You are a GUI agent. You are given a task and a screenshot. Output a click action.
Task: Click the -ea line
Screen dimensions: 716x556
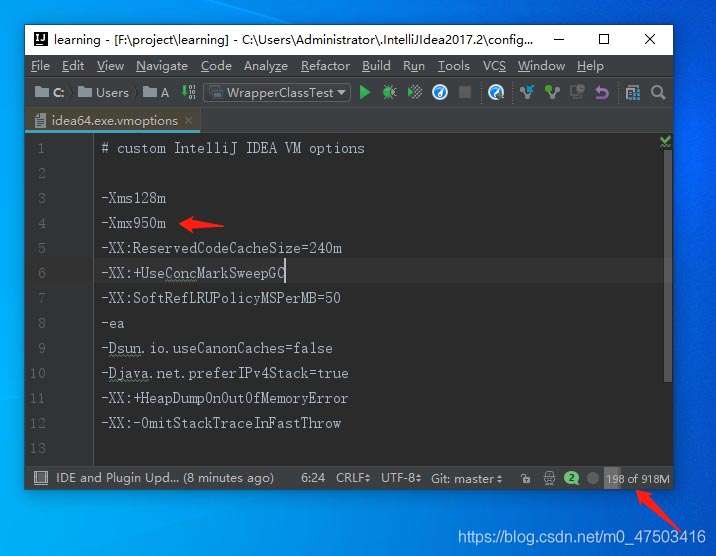(113, 323)
